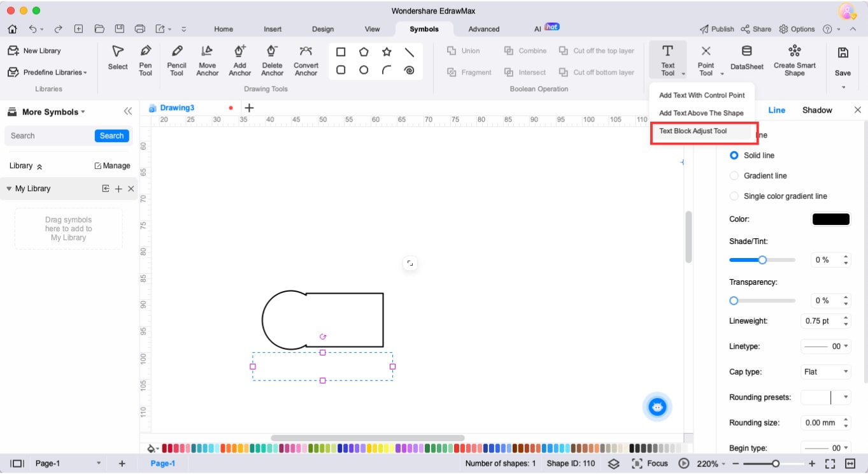Click the symbol Search input field
Viewport: 868px width, 474px height.
(x=50, y=136)
